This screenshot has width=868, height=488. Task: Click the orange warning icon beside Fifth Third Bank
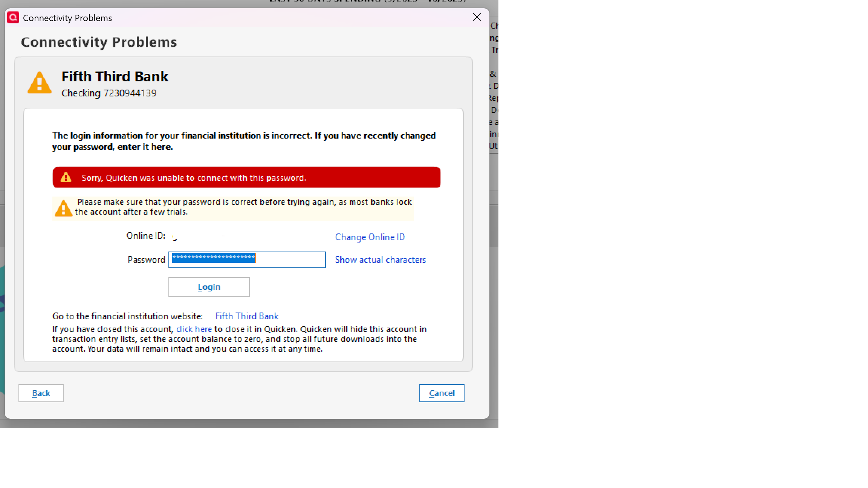tap(40, 83)
